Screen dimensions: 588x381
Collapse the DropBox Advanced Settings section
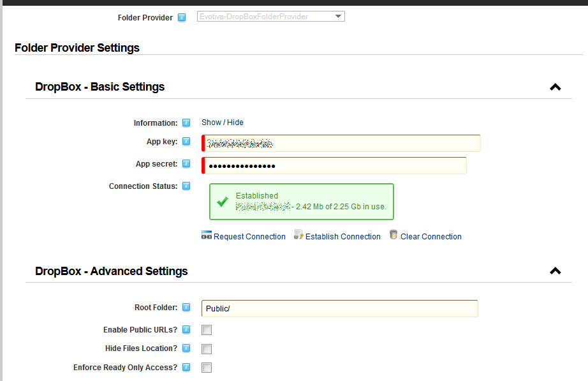coord(555,271)
